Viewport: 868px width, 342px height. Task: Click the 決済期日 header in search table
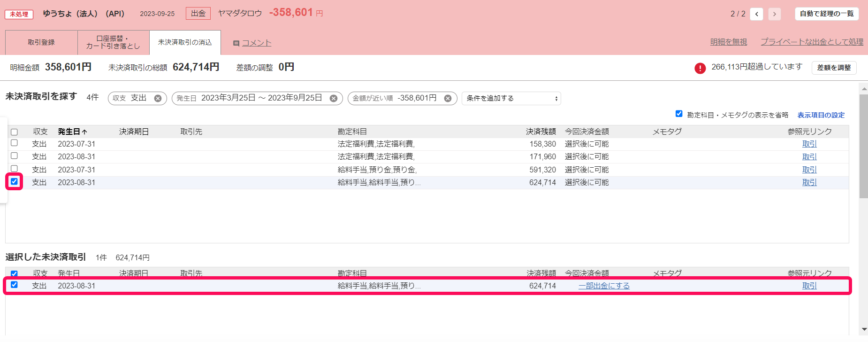(134, 132)
